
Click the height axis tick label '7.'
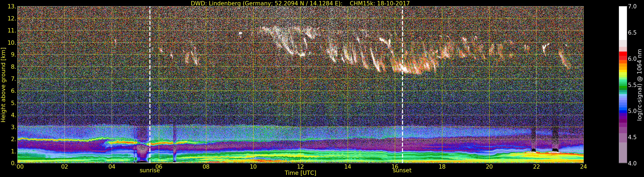click(13, 79)
